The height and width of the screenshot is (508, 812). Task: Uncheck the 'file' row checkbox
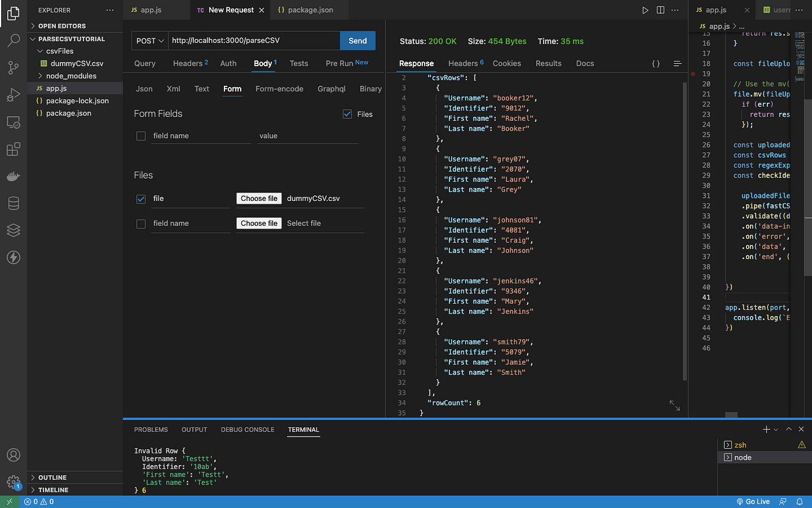pyautogui.click(x=141, y=199)
